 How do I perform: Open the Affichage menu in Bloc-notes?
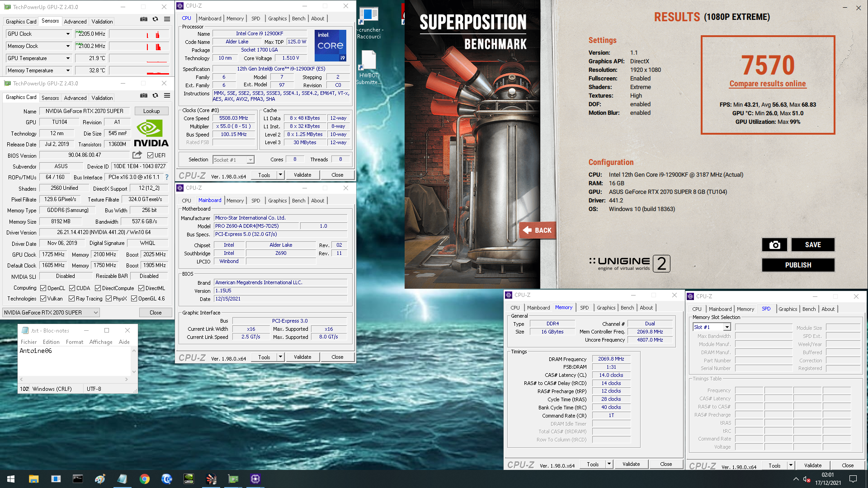(x=101, y=342)
